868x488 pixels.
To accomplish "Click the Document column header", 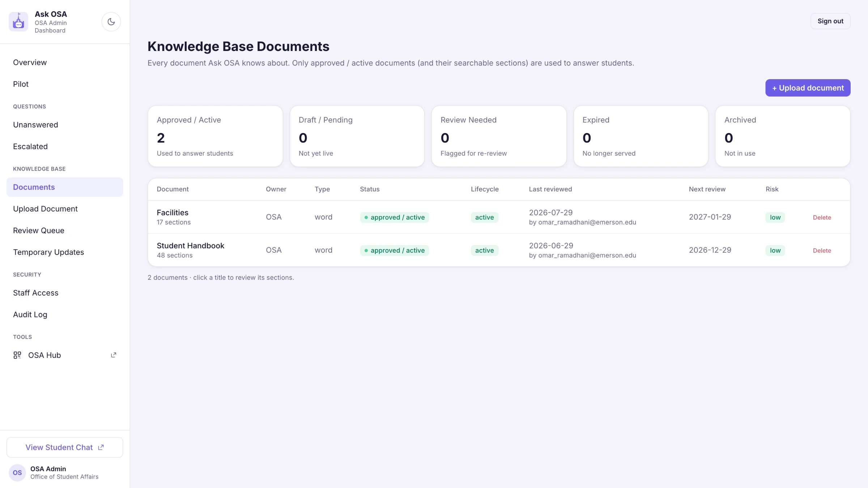I will 173,189.
